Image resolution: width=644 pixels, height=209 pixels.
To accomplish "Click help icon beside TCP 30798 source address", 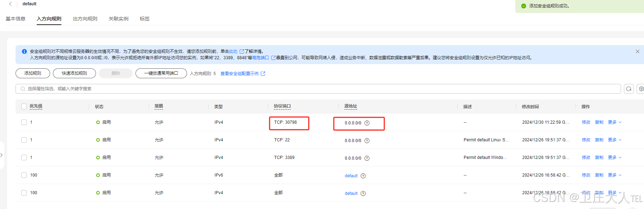I will [367, 123].
